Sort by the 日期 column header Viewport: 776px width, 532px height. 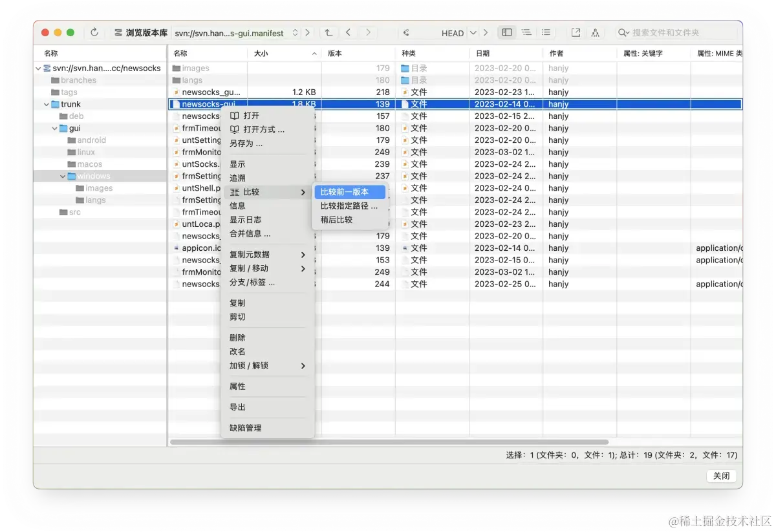[506, 54]
